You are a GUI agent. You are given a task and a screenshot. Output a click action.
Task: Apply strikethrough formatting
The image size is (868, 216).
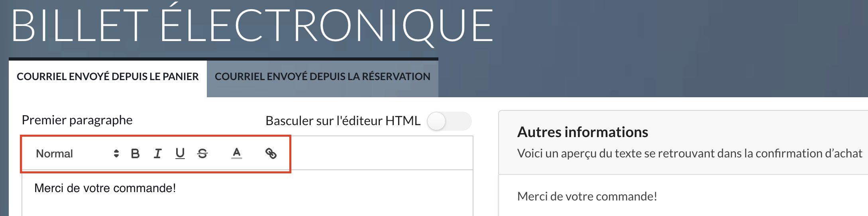pos(202,153)
